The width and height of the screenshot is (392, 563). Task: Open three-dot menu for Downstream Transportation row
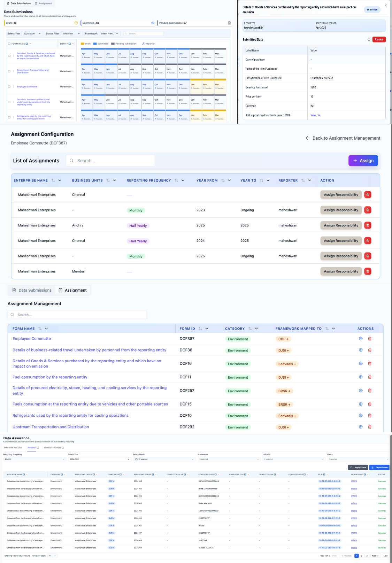[14, 71]
